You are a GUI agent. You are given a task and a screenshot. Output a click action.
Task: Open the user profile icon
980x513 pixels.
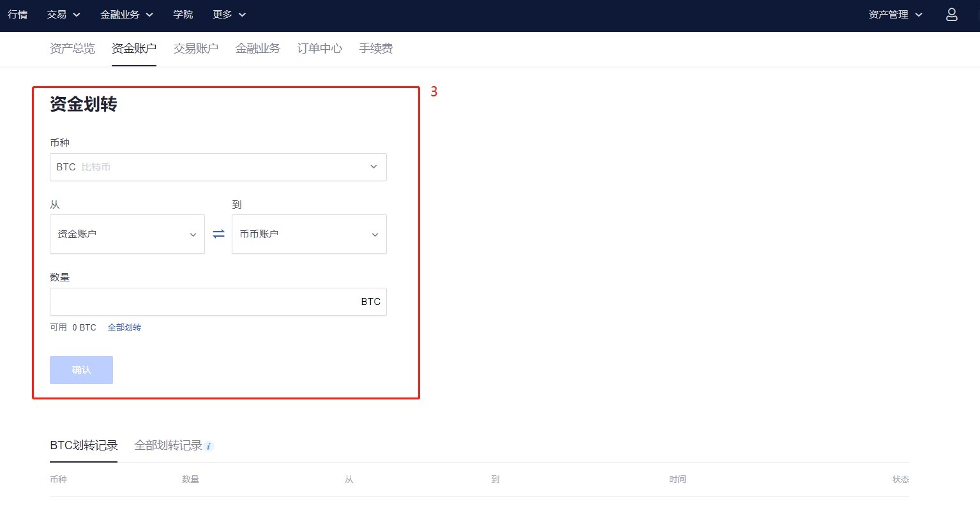point(951,15)
